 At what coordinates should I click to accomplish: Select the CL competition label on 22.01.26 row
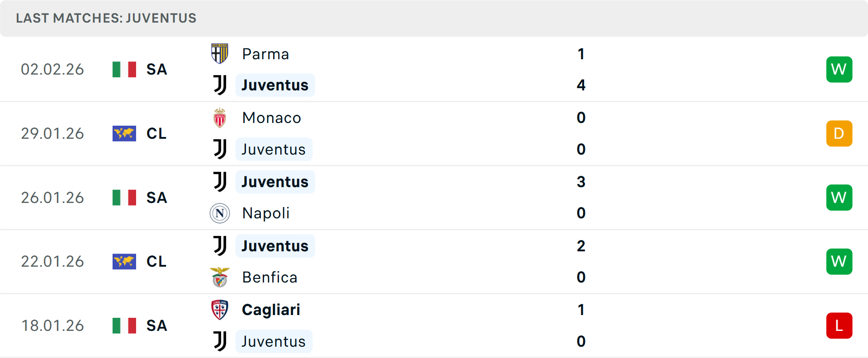156,261
